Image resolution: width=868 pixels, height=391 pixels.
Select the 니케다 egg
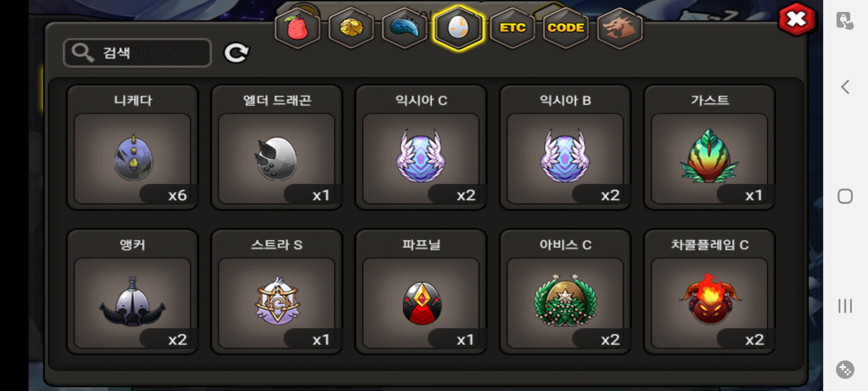pos(132,147)
